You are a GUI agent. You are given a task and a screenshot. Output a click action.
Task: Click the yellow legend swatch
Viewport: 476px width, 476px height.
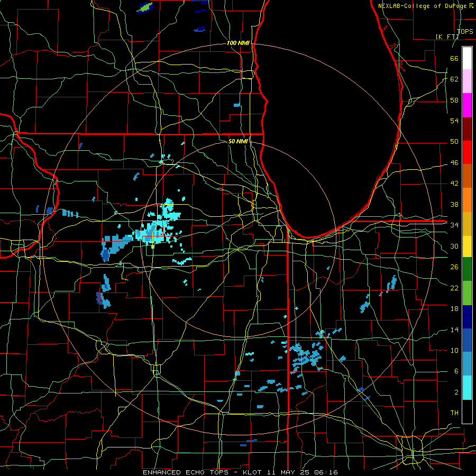[467, 246]
